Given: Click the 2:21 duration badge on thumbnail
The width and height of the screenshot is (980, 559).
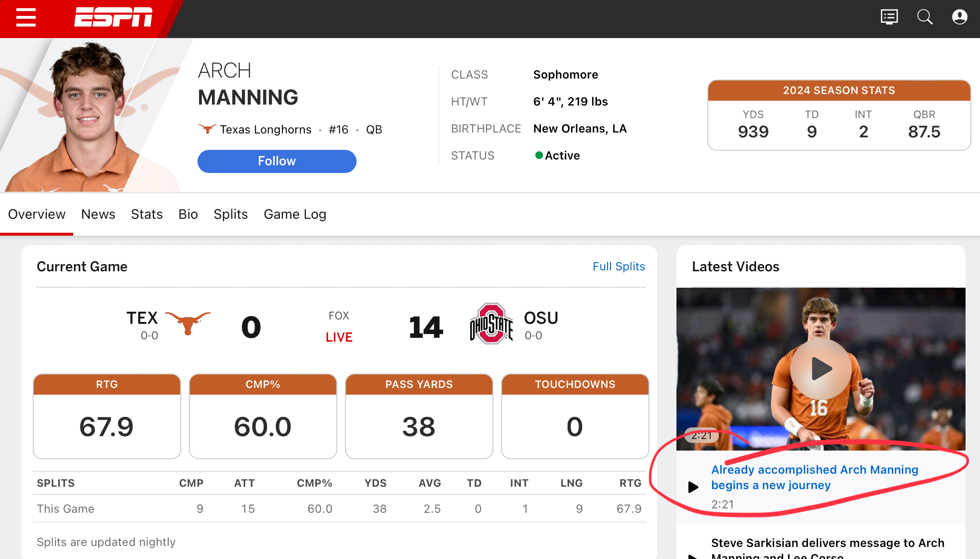Looking at the screenshot, I should [x=702, y=436].
